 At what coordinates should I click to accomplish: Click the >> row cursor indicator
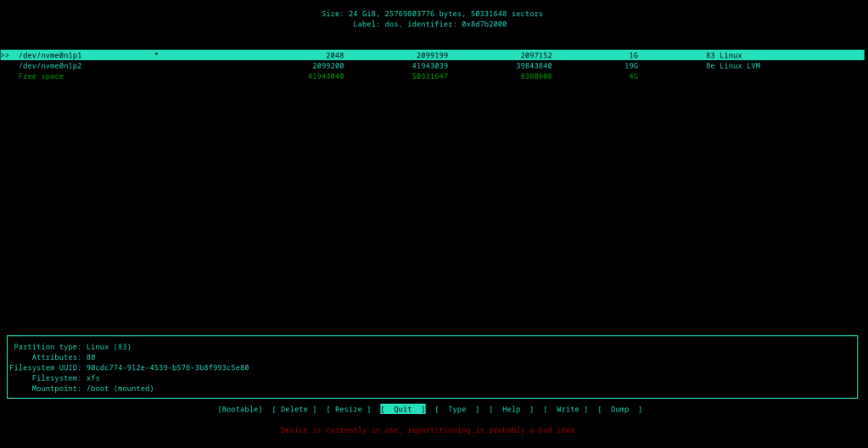click(5, 55)
